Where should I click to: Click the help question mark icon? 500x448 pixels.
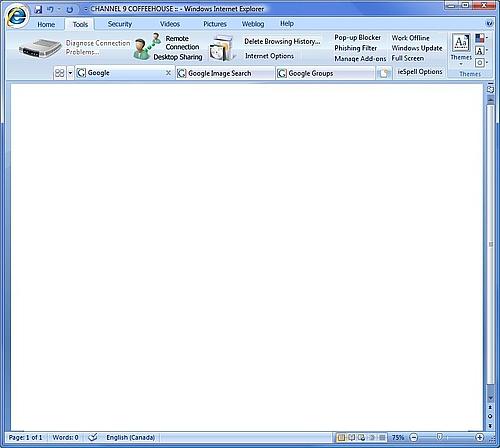coord(489,24)
